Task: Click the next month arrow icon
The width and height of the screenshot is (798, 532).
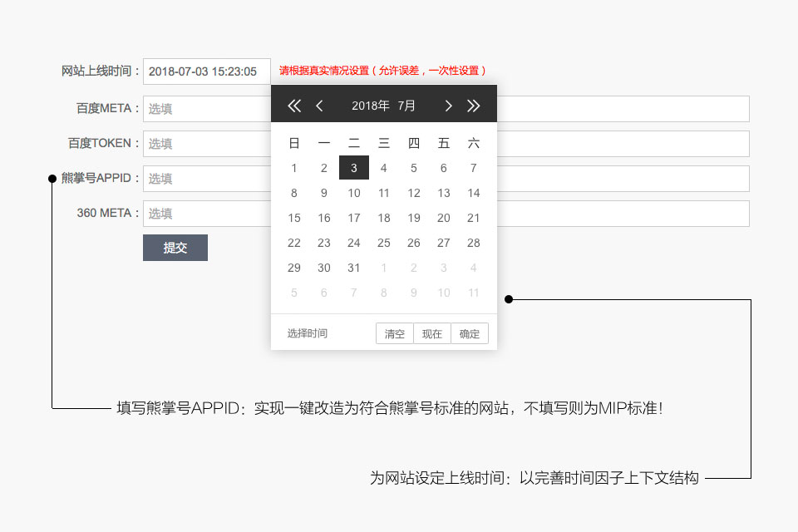Action: [448, 106]
